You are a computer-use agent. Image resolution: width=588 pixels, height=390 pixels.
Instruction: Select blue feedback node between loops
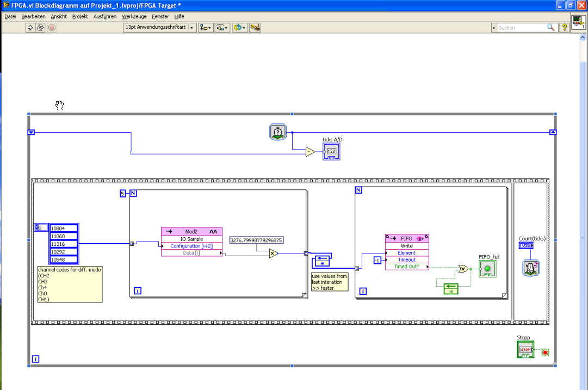pos(322,261)
